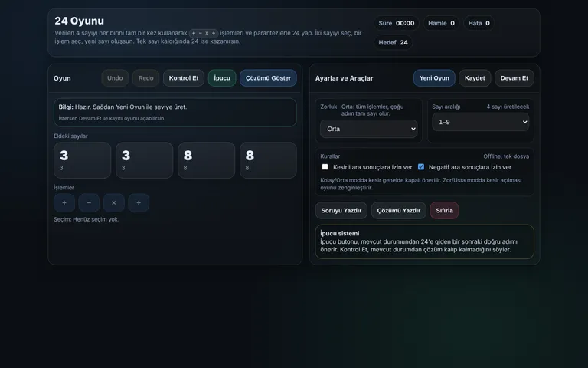Click the Undo button
The height and width of the screenshot is (368, 588).
[x=115, y=78]
